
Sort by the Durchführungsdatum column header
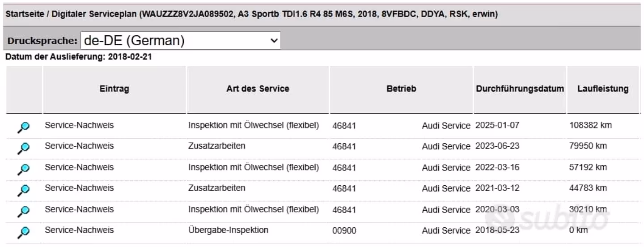pyautogui.click(x=520, y=89)
